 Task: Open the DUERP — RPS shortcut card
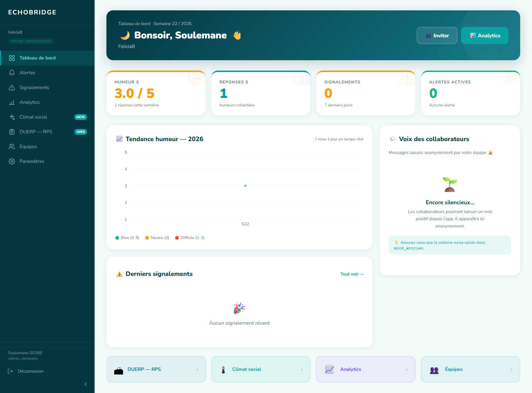pyautogui.click(x=156, y=369)
